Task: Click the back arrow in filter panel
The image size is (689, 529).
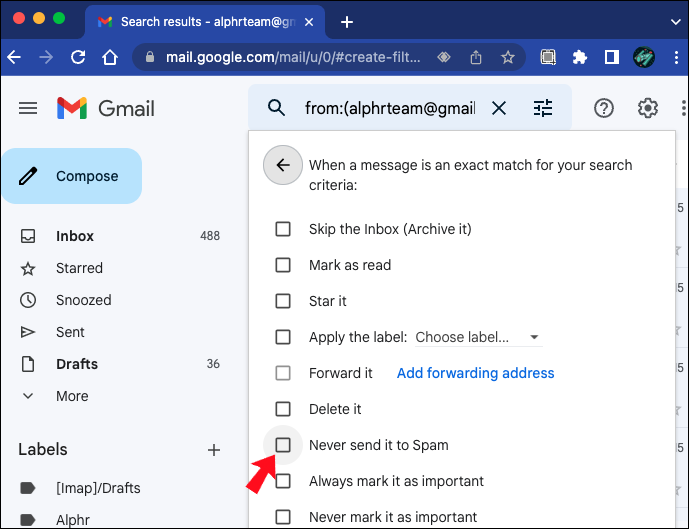Action: [283, 165]
